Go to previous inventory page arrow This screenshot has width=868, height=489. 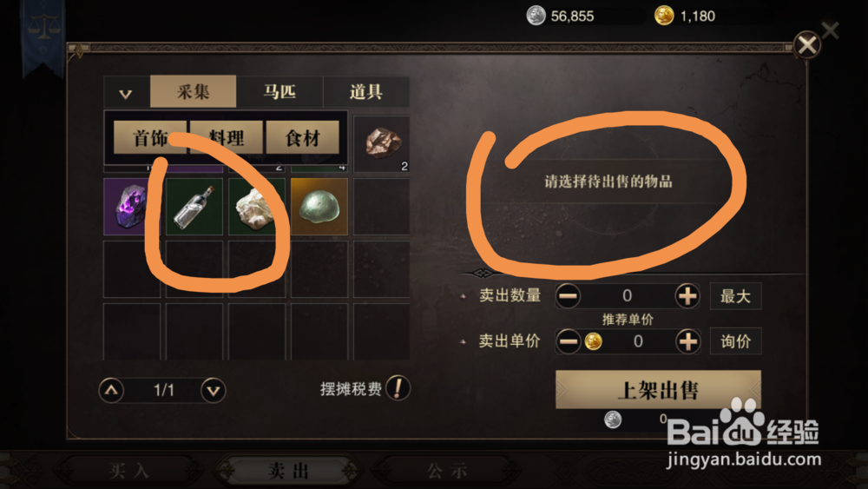coord(111,391)
